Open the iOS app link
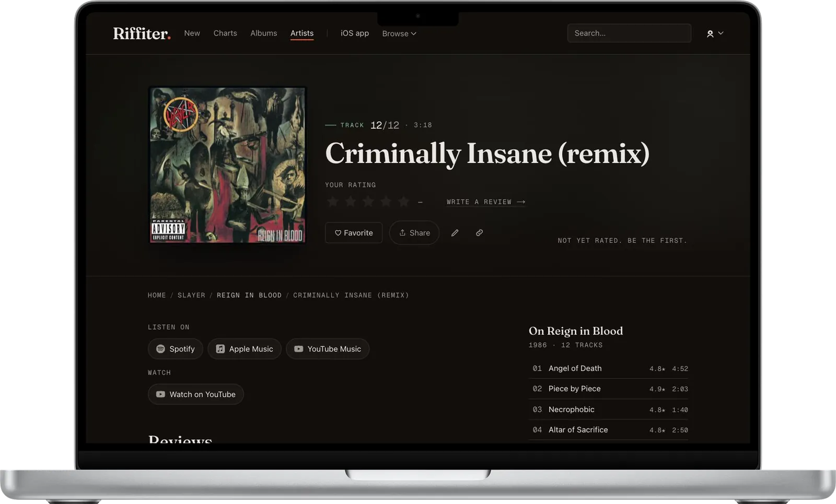836x504 pixels. [355, 33]
